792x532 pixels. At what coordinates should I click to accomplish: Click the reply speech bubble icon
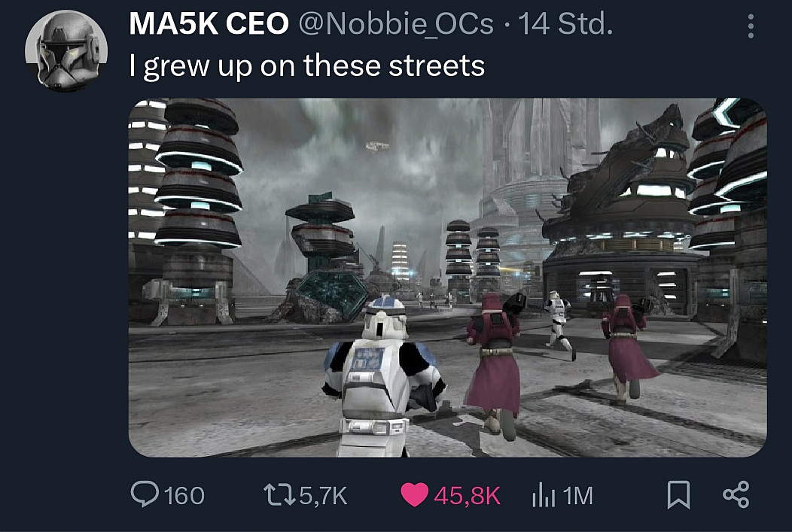145,494
